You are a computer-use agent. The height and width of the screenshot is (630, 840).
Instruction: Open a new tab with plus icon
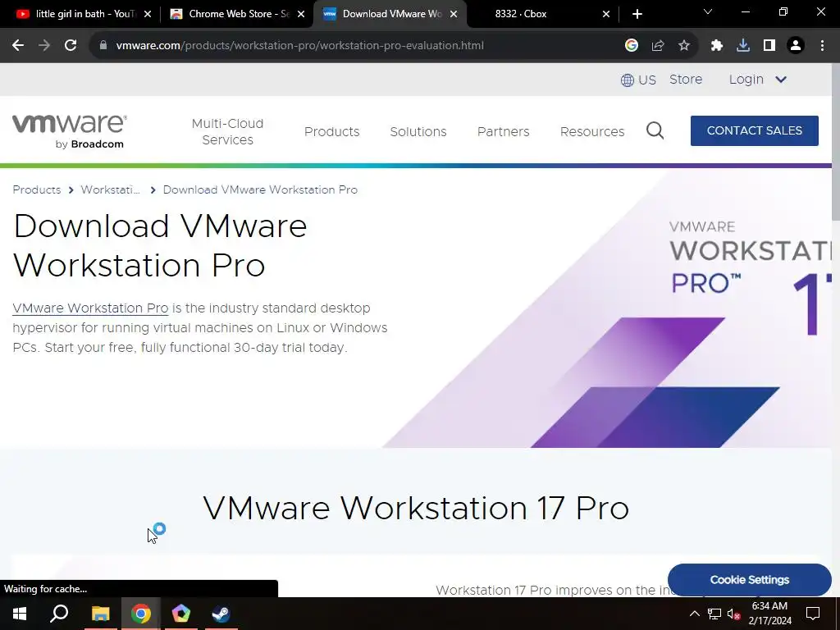point(637,14)
